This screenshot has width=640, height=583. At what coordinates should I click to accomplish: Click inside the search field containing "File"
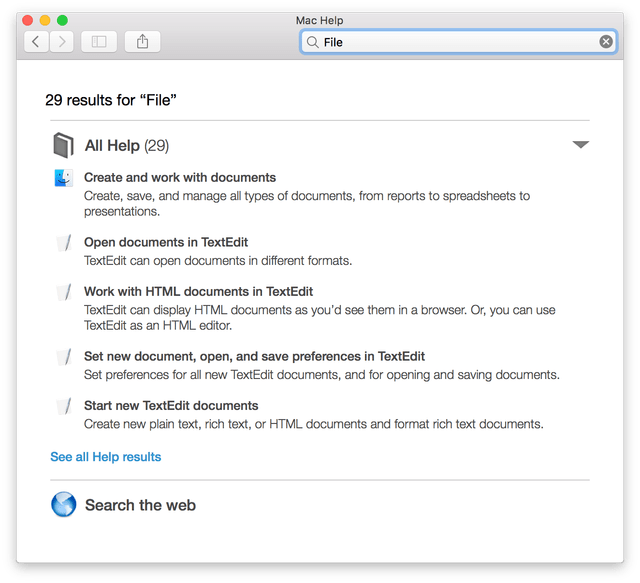point(450,42)
